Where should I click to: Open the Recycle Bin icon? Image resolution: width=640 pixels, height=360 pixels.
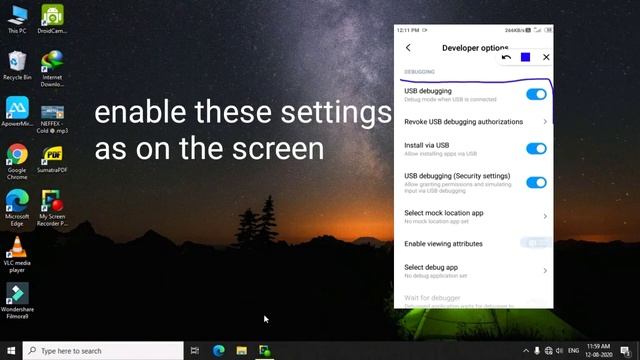tap(17, 65)
